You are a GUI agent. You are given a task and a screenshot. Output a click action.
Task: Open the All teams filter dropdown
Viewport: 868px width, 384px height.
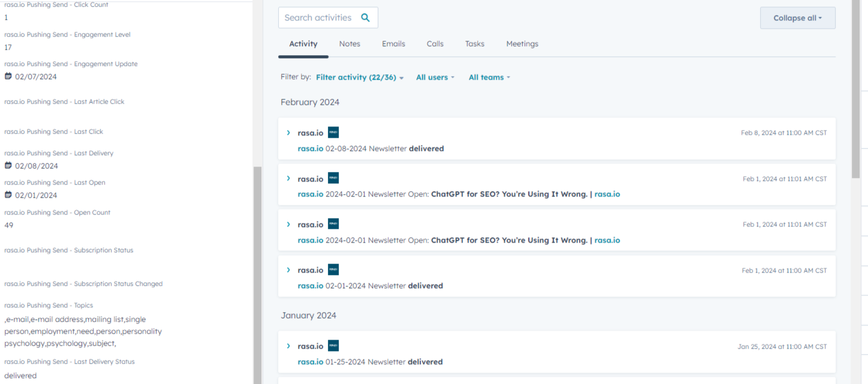click(x=489, y=77)
